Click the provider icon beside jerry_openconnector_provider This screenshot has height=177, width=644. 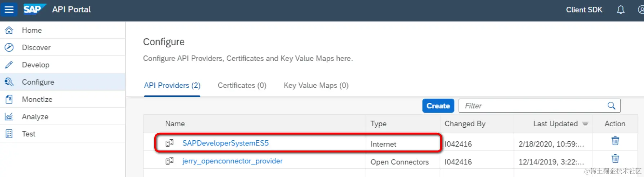169,161
